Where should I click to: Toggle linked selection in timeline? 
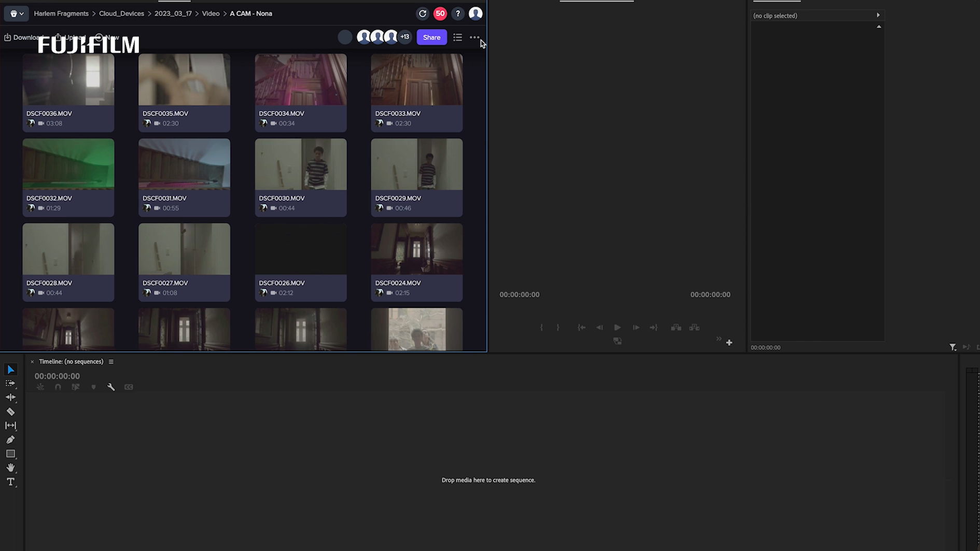tap(76, 387)
